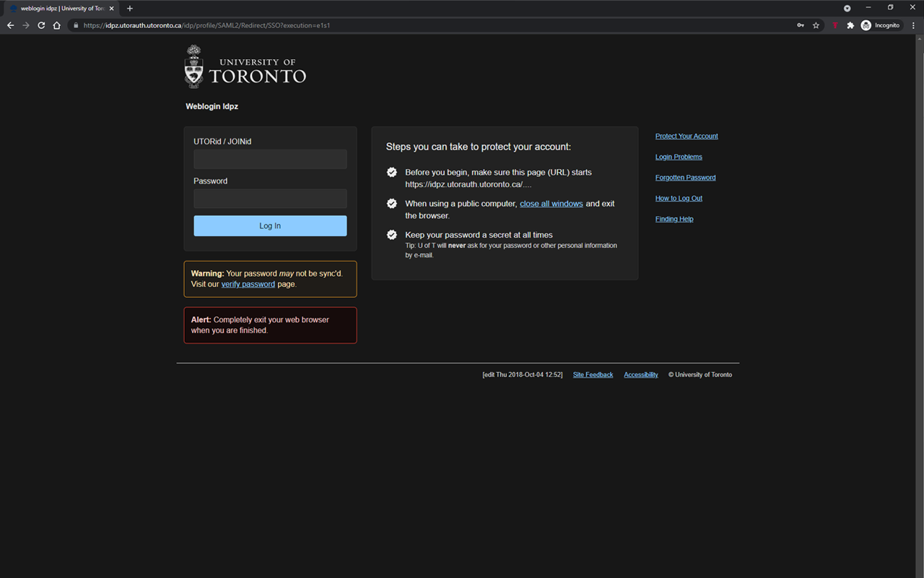Screen dimensions: 924x578
Task: Open How to Log Out link
Action: tap(679, 198)
